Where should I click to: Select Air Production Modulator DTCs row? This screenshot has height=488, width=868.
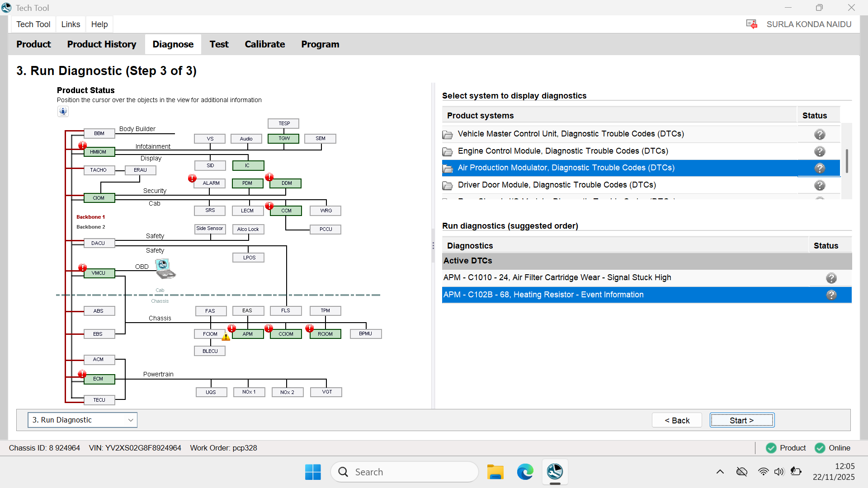(x=641, y=168)
